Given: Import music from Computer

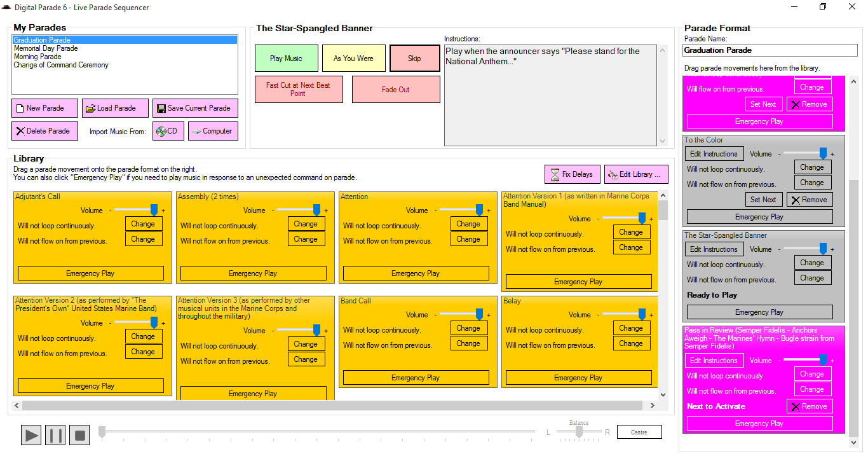Looking at the screenshot, I should point(213,131).
